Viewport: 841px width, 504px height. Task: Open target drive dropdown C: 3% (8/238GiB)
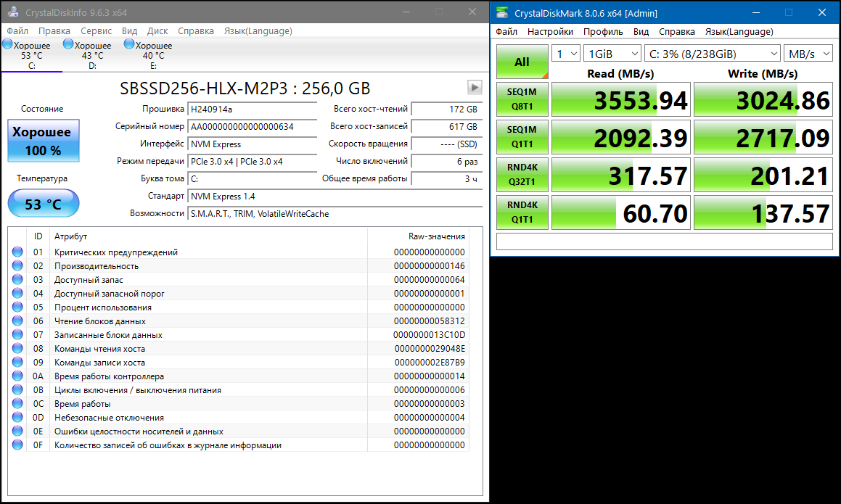click(713, 54)
